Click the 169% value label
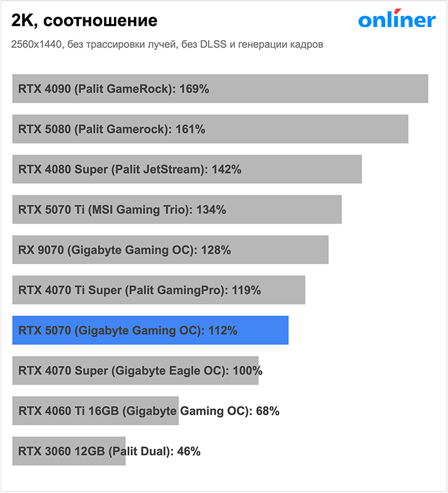This screenshot has width=448, height=493. click(194, 89)
